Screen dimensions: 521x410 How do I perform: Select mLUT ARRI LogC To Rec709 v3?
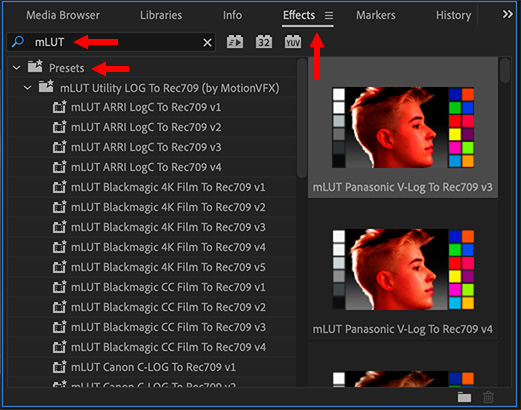146,147
